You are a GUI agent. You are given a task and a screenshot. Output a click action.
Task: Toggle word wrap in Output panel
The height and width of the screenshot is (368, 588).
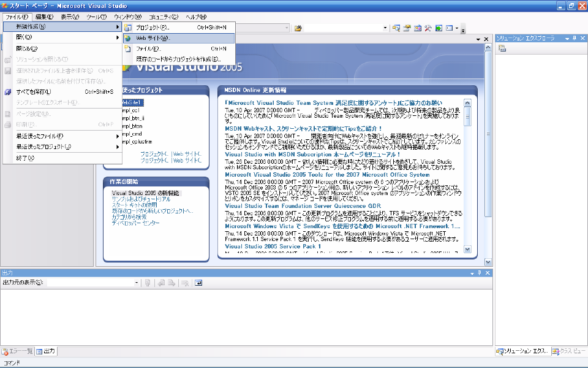(x=198, y=283)
